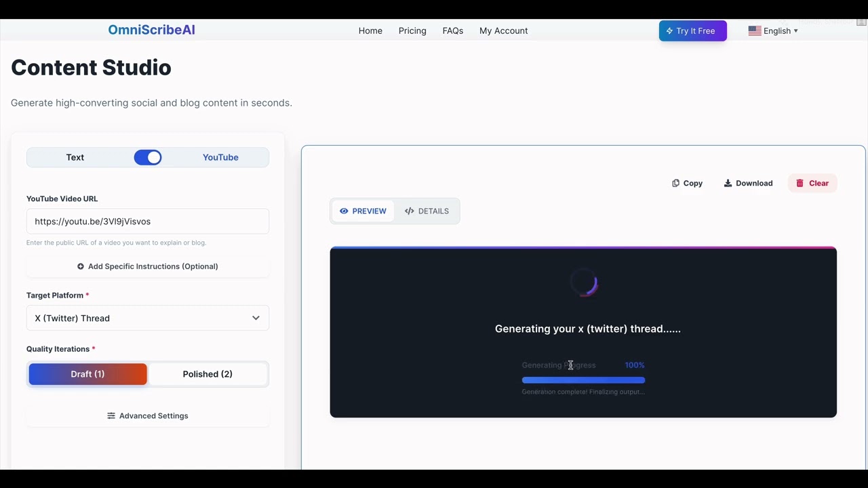Click 'Enter the public URL' helper text
Screen dimensions: 868x488
[116, 243]
